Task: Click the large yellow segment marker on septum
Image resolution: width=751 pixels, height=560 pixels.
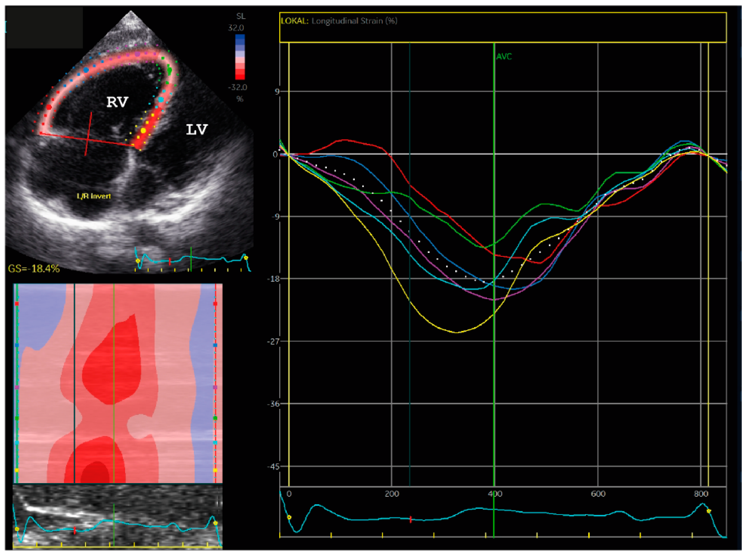Action: point(144,131)
